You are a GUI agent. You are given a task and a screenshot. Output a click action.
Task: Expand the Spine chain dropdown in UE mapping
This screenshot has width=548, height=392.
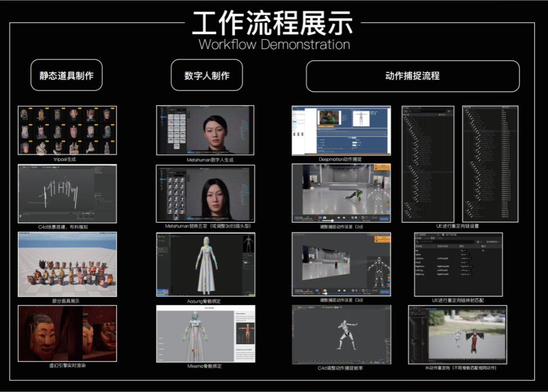point(464,255)
